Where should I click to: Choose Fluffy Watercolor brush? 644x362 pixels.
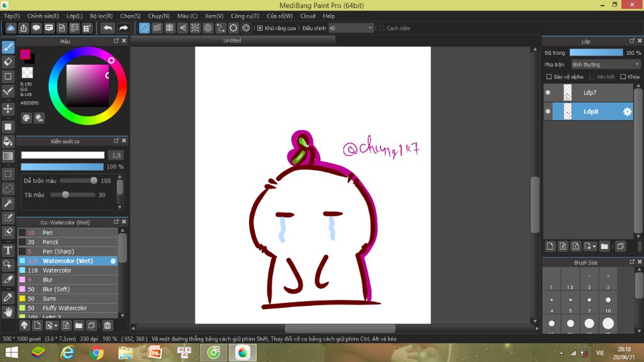point(68,308)
